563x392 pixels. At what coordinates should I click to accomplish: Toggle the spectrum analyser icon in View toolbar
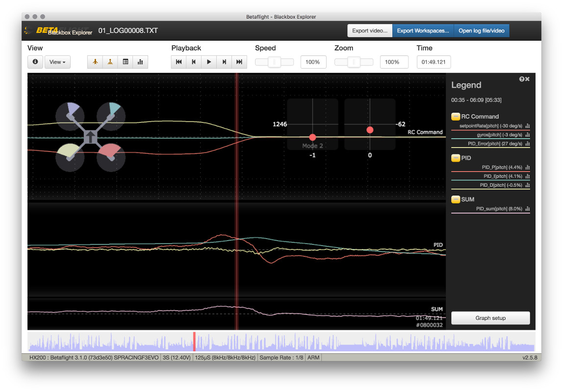pos(140,62)
